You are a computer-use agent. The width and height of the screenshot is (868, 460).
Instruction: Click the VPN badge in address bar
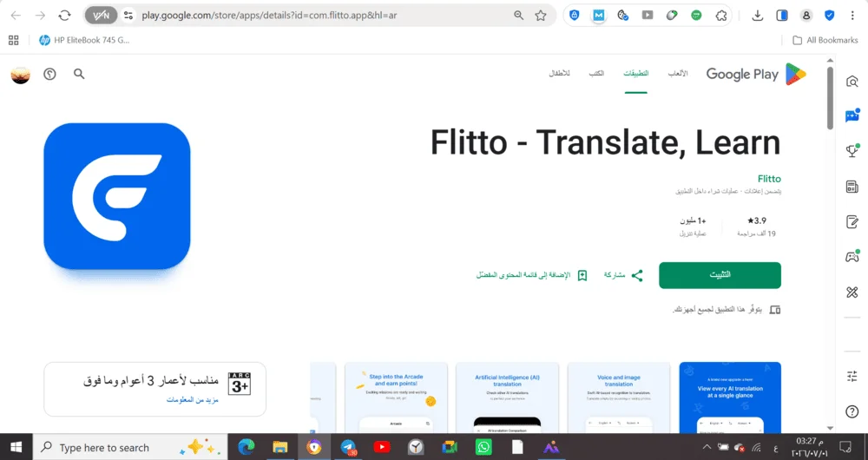(101, 16)
